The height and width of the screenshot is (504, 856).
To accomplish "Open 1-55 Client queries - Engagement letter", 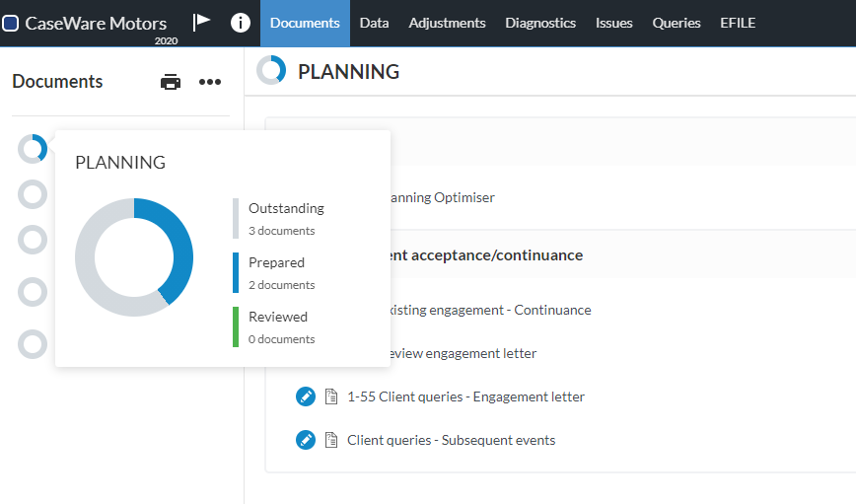I will pos(465,396).
